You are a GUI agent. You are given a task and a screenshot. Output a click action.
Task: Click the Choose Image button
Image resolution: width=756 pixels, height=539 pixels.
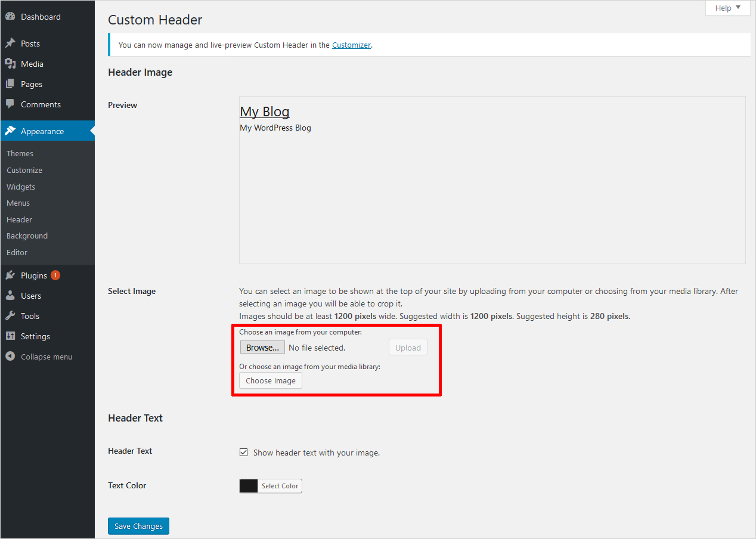270,380
